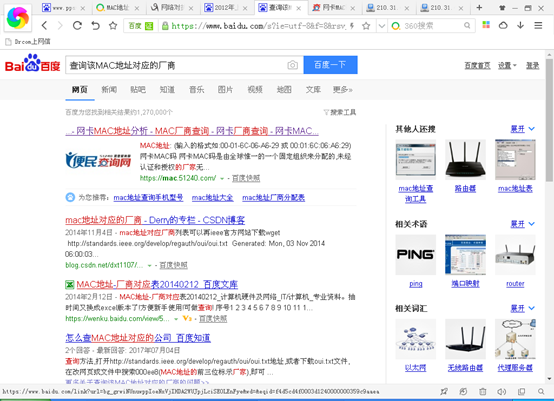This screenshot has width=554, height=401.
Task: Click the undo/restore closed page icon
Action: pyautogui.click(x=95, y=25)
